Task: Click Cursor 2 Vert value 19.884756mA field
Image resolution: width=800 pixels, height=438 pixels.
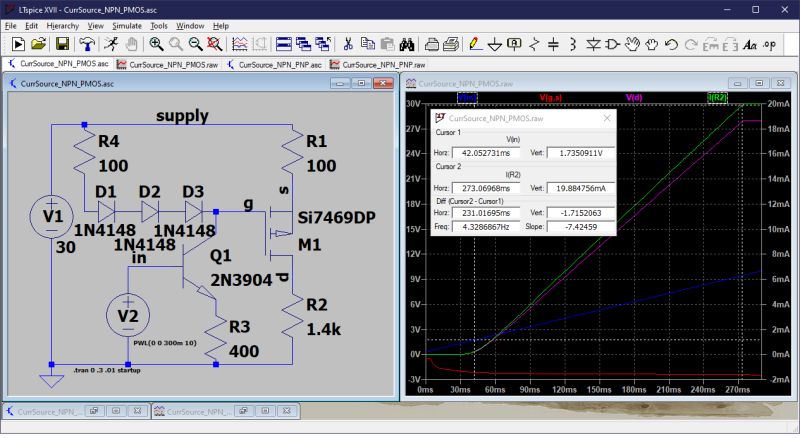Action: pos(581,188)
